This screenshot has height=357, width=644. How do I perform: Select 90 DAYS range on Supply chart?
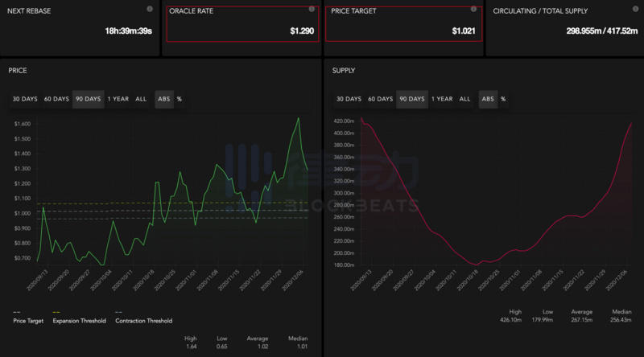tap(412, 99)
